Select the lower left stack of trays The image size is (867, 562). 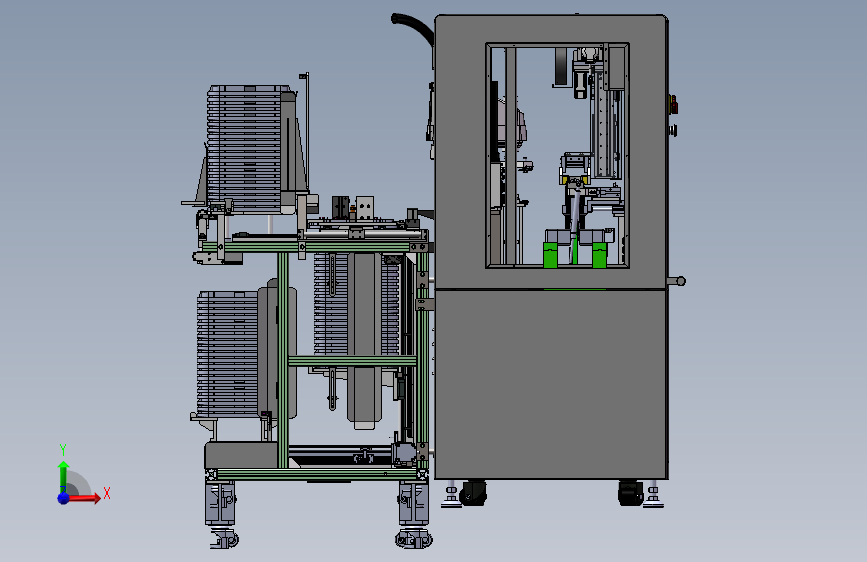coord(228,354)
